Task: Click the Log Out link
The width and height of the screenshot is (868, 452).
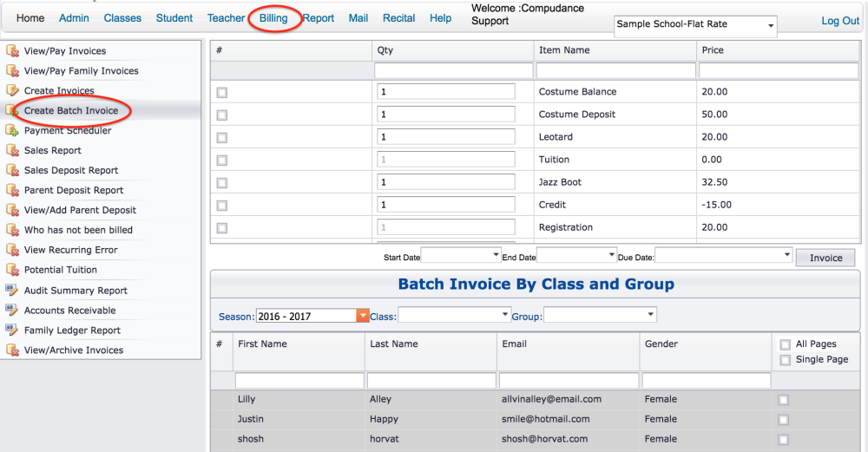Action: click(839, 21)
